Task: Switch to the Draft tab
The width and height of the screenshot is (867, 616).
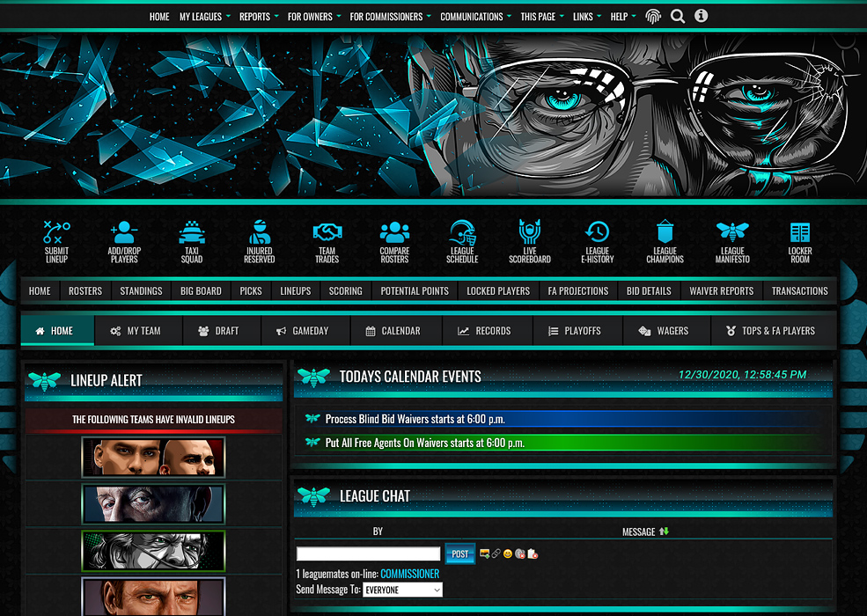Action: (222, 331)
